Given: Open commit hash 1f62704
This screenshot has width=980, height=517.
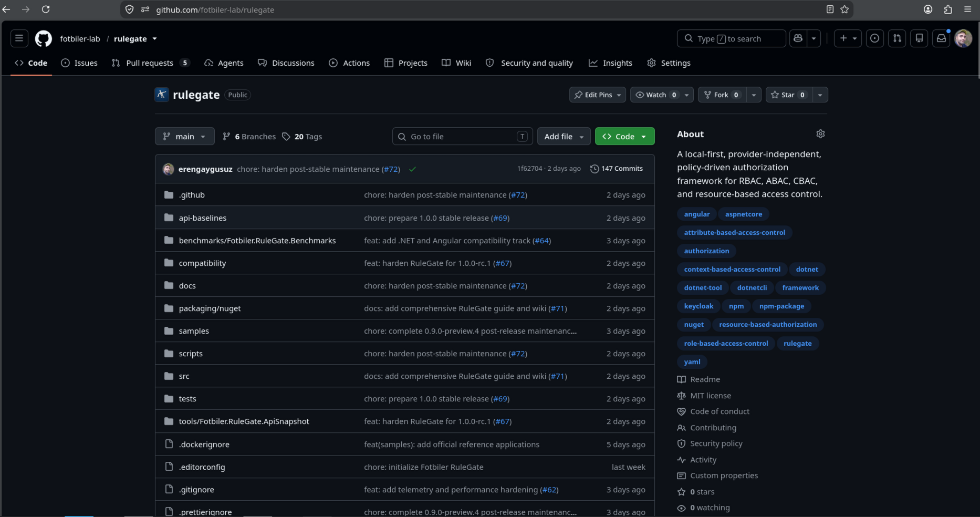Looking at the screenshot, I should pyautogui.click(x=529, y=169).
